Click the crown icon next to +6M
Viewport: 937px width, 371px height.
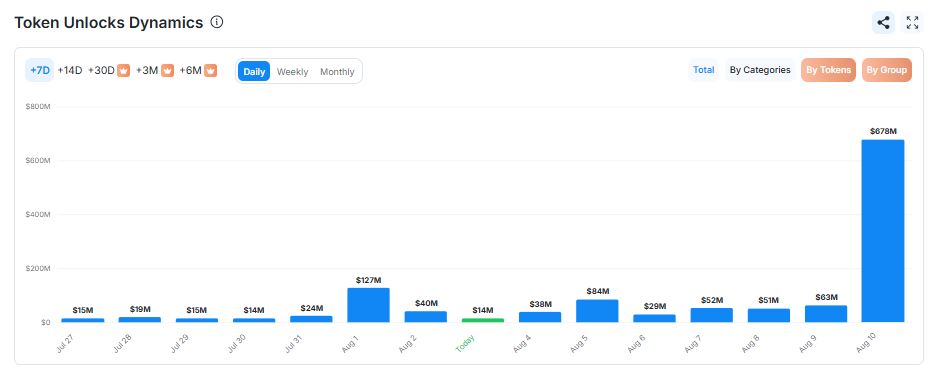point(210,70)
